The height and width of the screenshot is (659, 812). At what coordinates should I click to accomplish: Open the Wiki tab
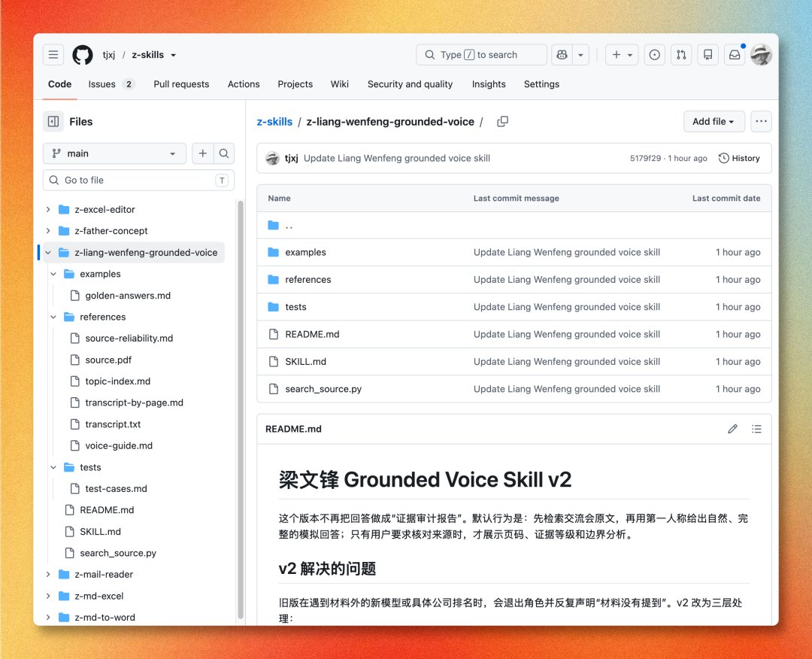tap(340, 84)
